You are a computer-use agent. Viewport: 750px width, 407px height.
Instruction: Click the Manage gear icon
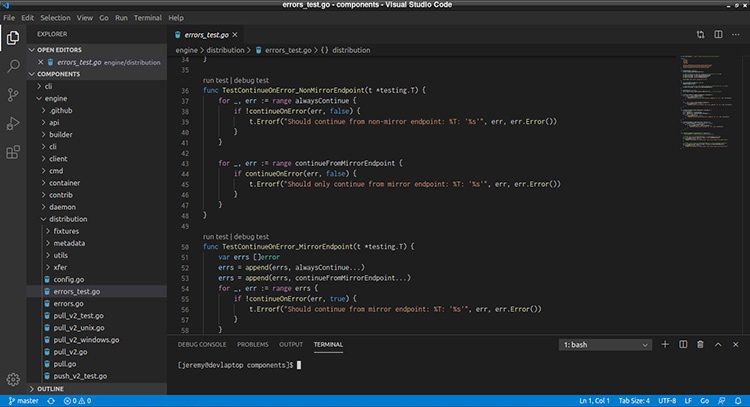pos(14,379)
